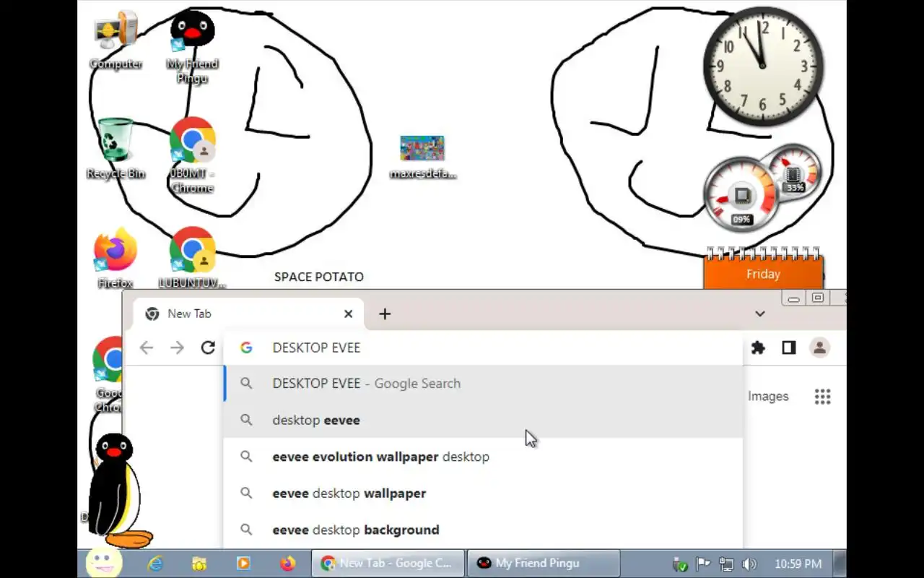Choose the 'desktop eevee' suggestion
Viewport: 924px width, 578px height.
coord(483,420)
